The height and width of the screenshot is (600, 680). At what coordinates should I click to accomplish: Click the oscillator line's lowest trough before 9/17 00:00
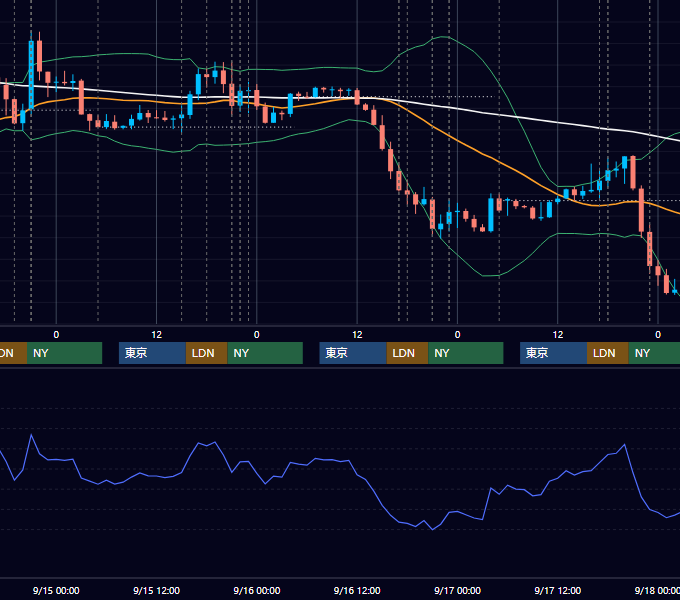click(432, 529)
